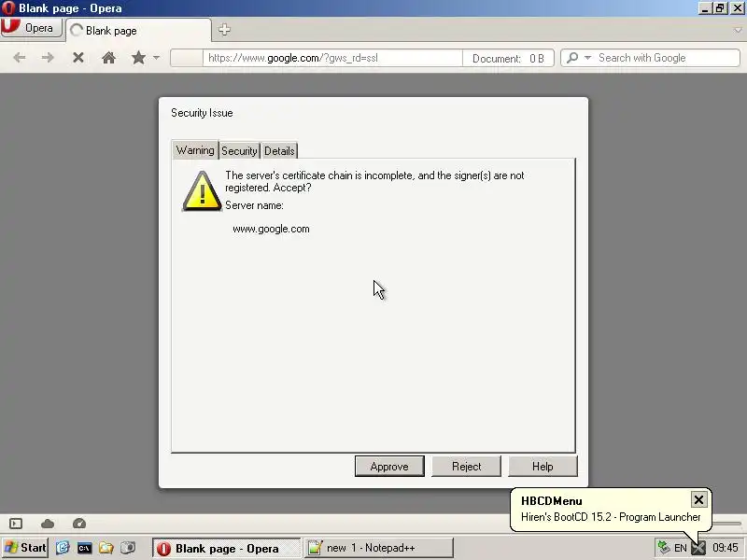Stop loading with the X icon

(78, 58)
